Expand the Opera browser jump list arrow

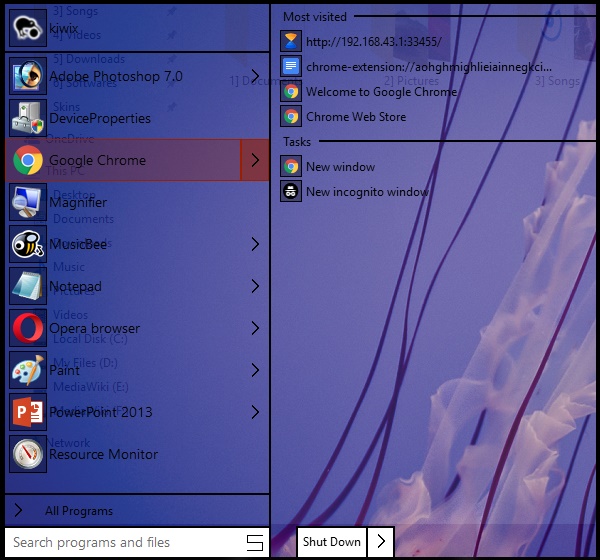click(x=255, y=328)
